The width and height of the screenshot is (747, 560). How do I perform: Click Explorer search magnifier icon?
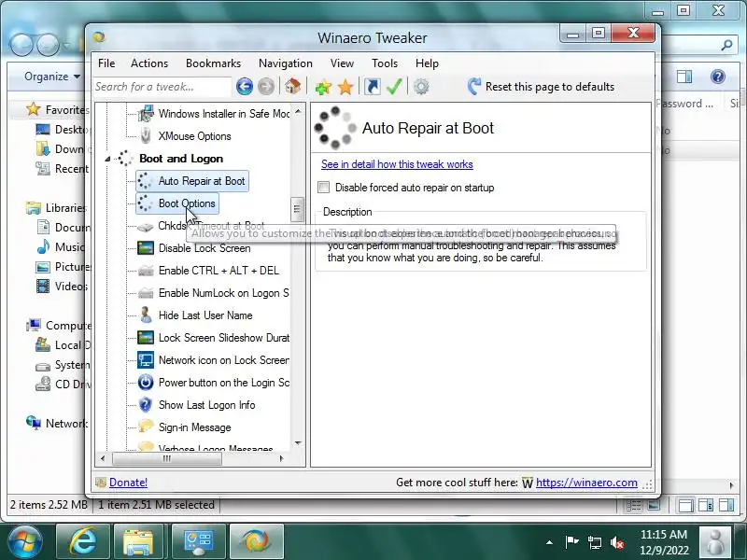click(x=726, y=45)
